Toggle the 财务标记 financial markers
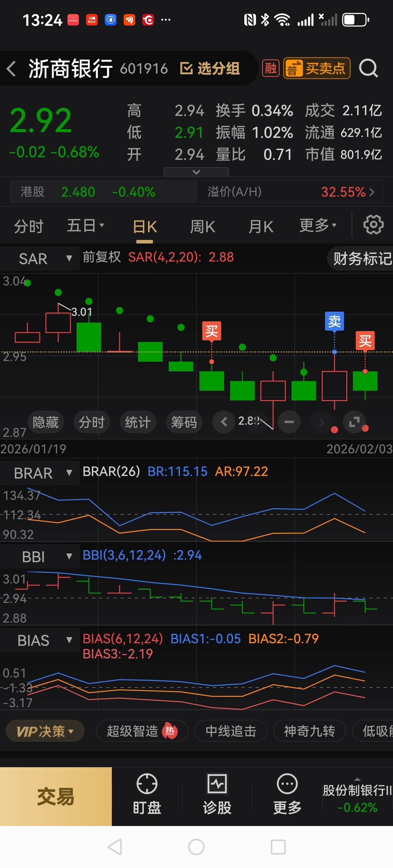Image resolution: width=393 pixels, height=868 pixels. coord(360,258)
